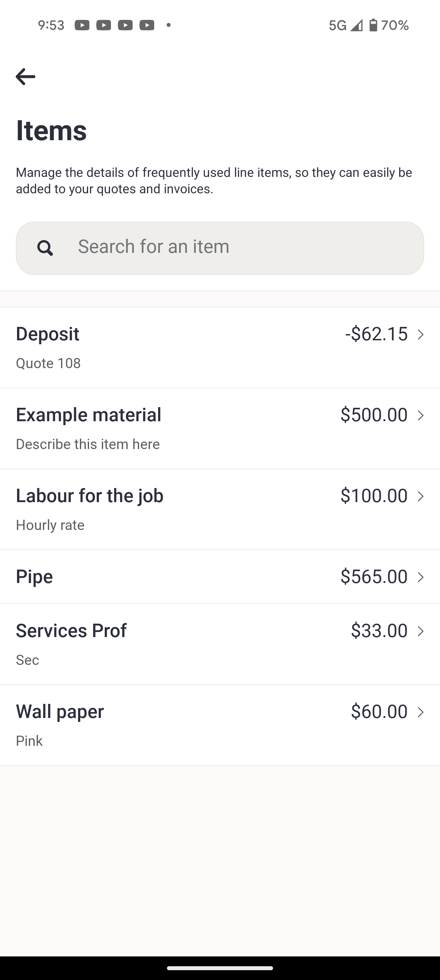Tap the back arrow icon

tap(26, 76)
